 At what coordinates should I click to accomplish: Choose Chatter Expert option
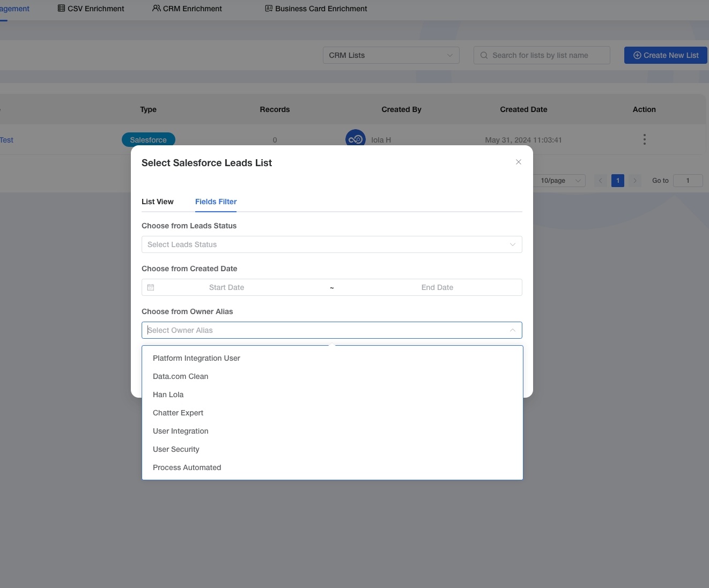click(332, 413)
